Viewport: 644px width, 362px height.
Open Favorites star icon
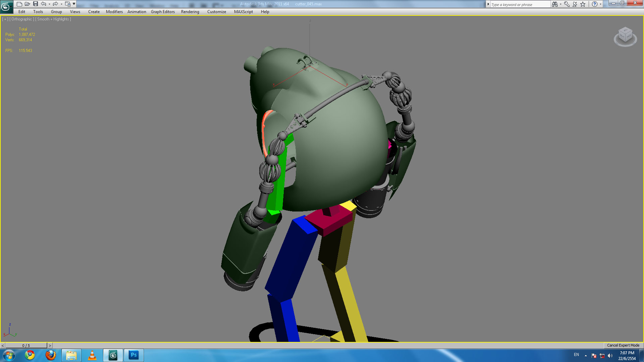pos(583,4)
